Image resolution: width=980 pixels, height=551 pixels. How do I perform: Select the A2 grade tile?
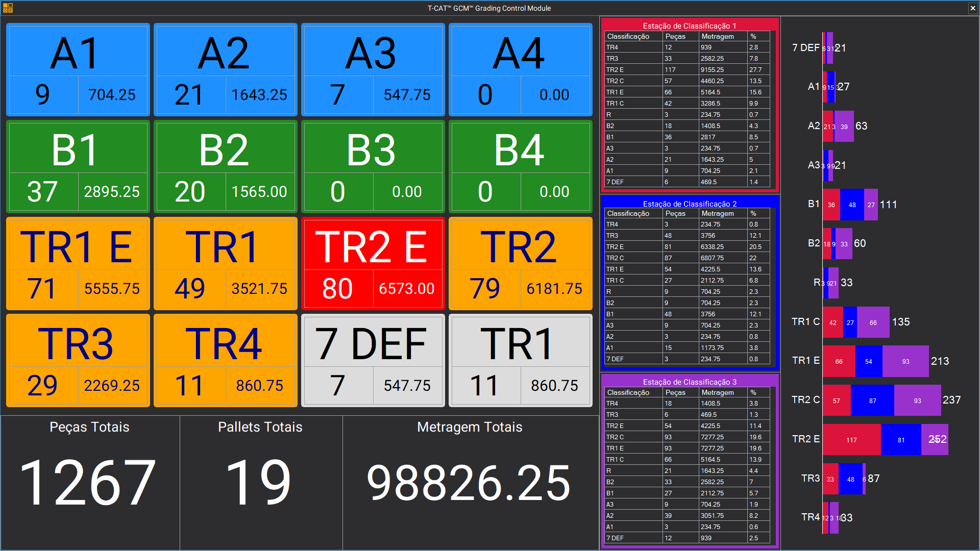[226, 70]
